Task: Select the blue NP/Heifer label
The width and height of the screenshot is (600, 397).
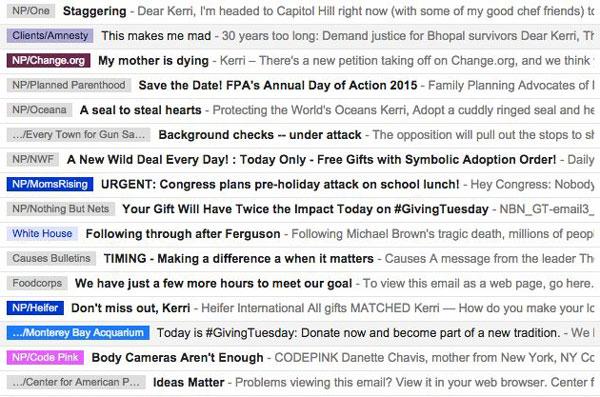Action: coord(35,308)
